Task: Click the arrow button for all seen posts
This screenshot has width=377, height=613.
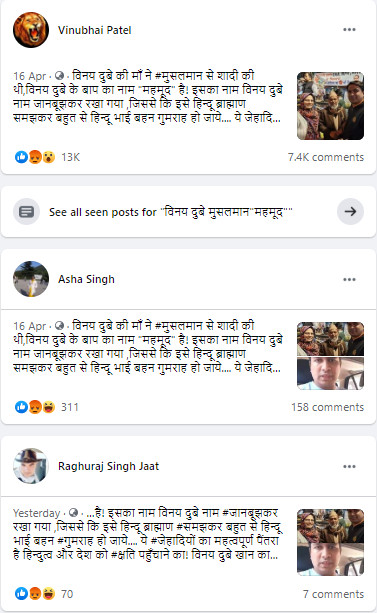Action: pyautogui.click(x=350, y=212)
